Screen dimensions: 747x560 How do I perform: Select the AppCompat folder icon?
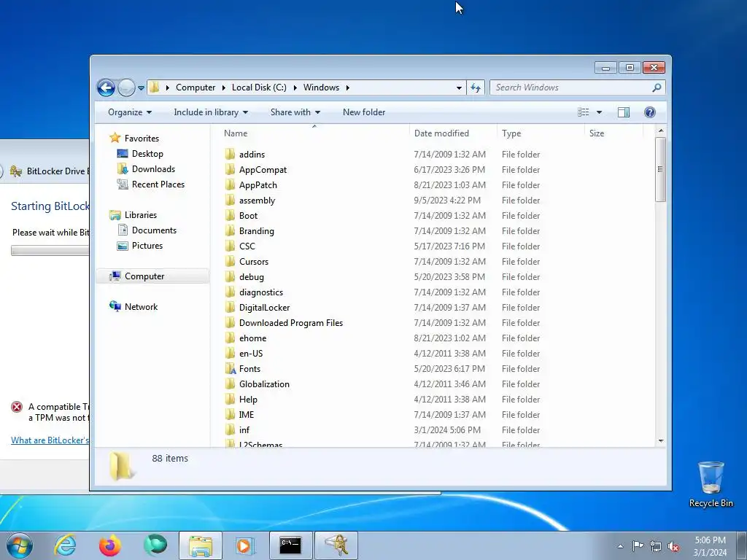point(230,169)
